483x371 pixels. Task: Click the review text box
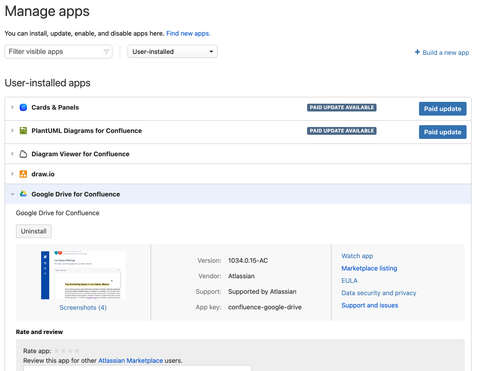(x=137, y=368)
